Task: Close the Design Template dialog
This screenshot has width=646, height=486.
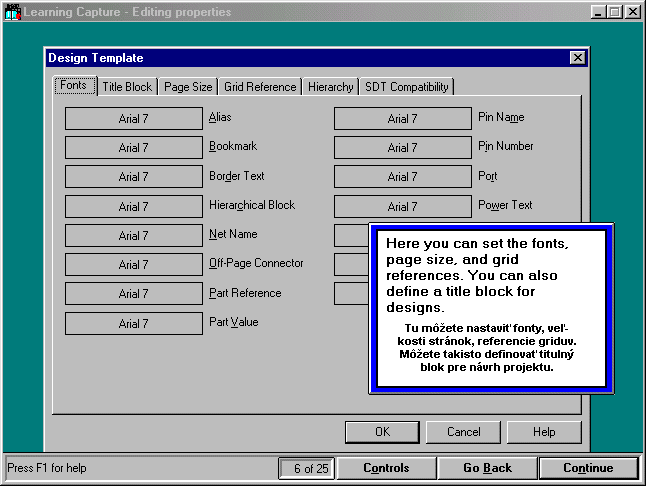Action: pyautogui.click(x=577, y=58)
